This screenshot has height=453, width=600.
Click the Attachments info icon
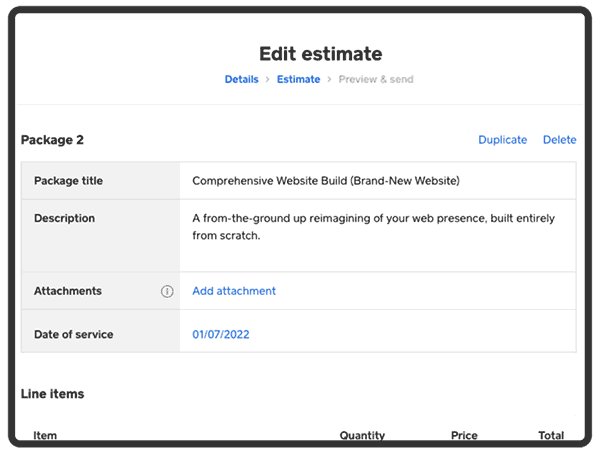(167, 291)
